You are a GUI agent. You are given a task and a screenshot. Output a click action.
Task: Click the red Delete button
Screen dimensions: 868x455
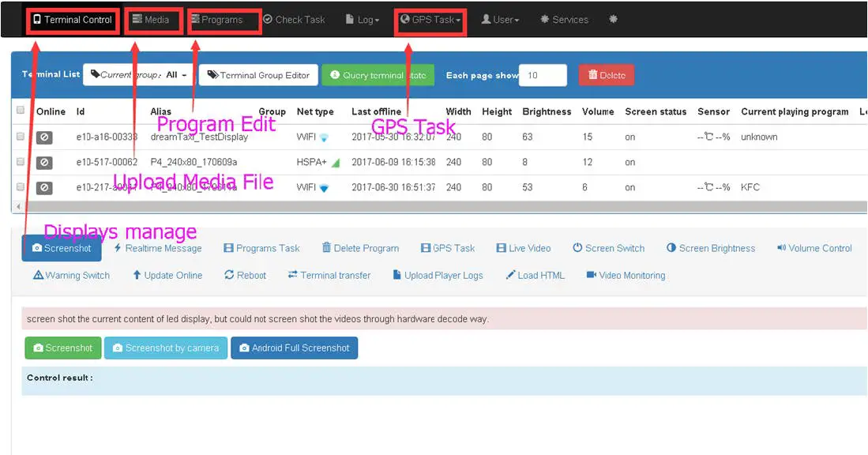click(x=607, y=75)
